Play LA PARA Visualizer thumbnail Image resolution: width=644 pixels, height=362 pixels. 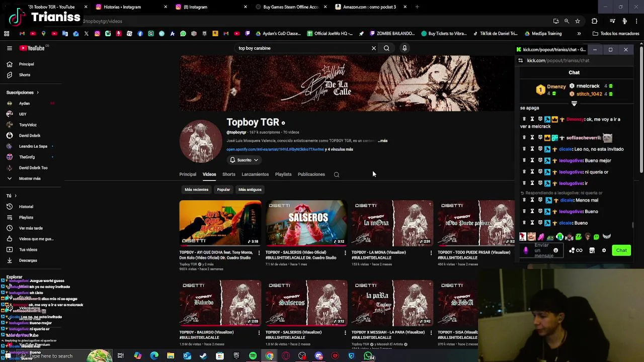[392, 303]
